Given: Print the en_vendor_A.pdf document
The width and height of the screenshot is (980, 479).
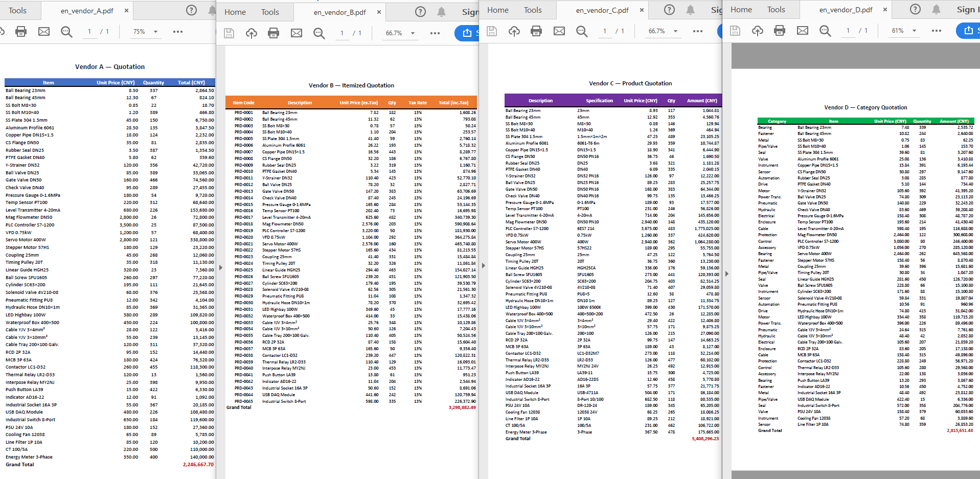Looking at the screenshot, I should (x=21, y=32).
